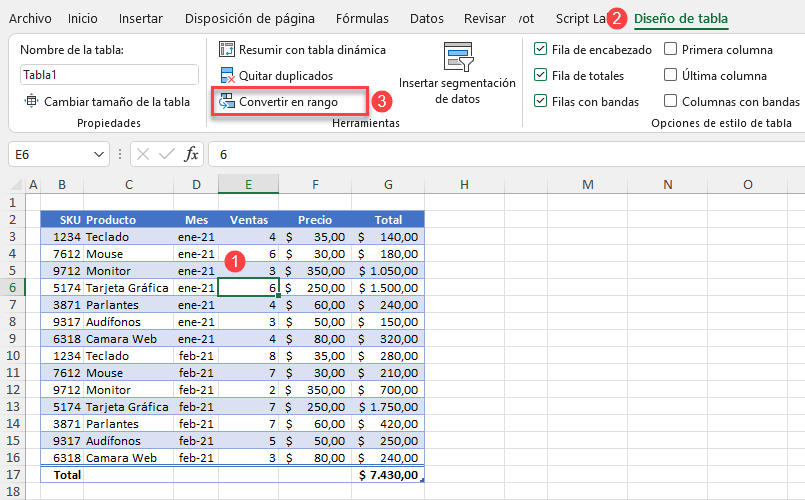Click the Mes header cell
Image resolution: width=805 pixels, height=500 pixels.
[196, 220]
